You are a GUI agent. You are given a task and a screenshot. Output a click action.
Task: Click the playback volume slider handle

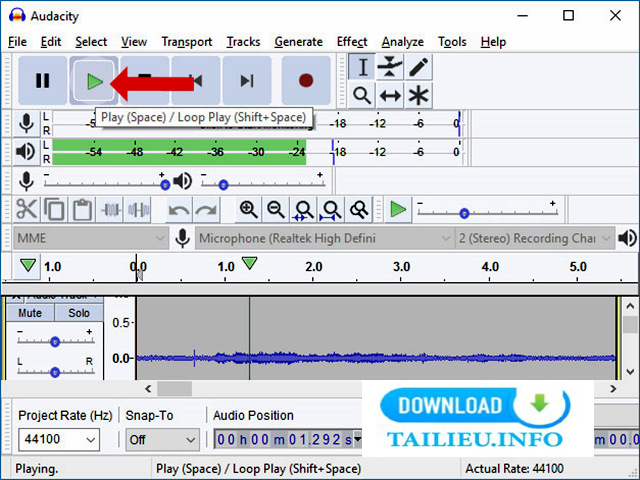pos(223,185)
